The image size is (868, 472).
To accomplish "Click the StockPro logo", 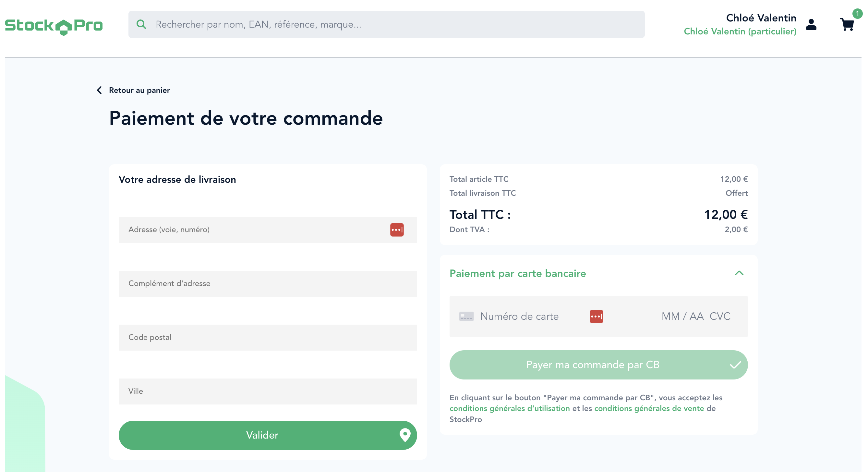I will pos(54,26).
